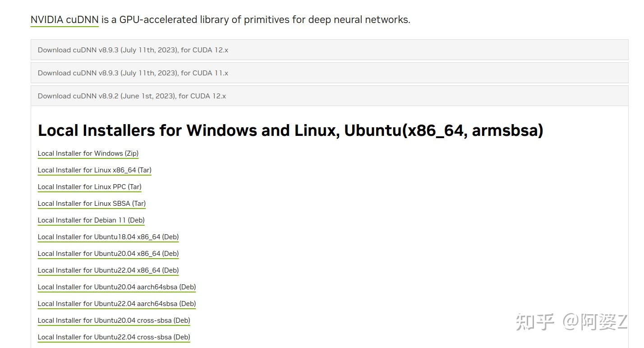The width and height of the screenshot is (644, 348).
Task: Download the Ubuntu22.04 cross-sbsa Deb installer
Action: pyautogui.click(x=114, y=337)
